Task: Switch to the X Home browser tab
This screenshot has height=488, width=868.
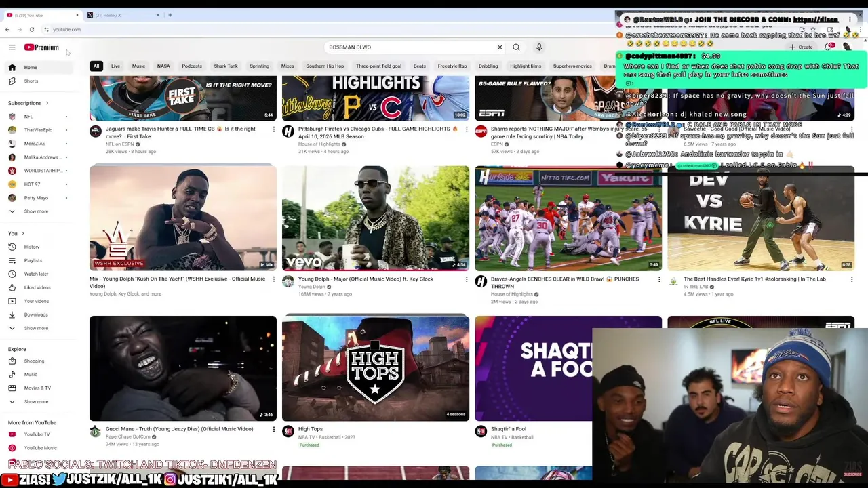Action: click(x=122, y=15)
